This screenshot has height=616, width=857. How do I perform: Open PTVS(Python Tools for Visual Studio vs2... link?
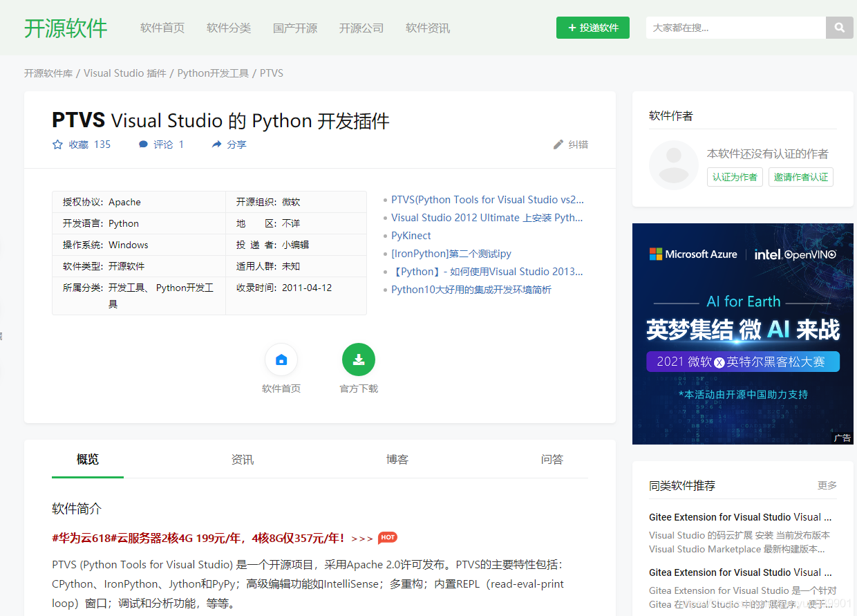tap(487, 200)
